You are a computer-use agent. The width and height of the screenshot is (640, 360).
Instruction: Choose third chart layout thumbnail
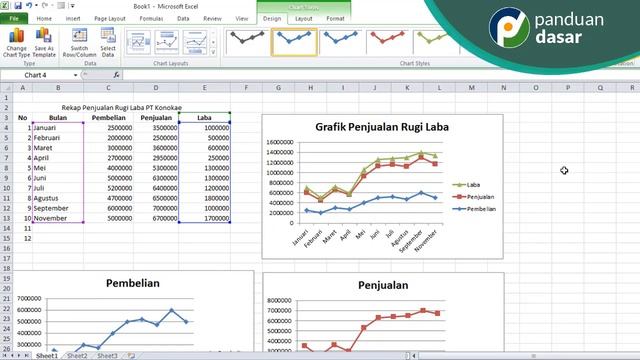coord(195,42)
